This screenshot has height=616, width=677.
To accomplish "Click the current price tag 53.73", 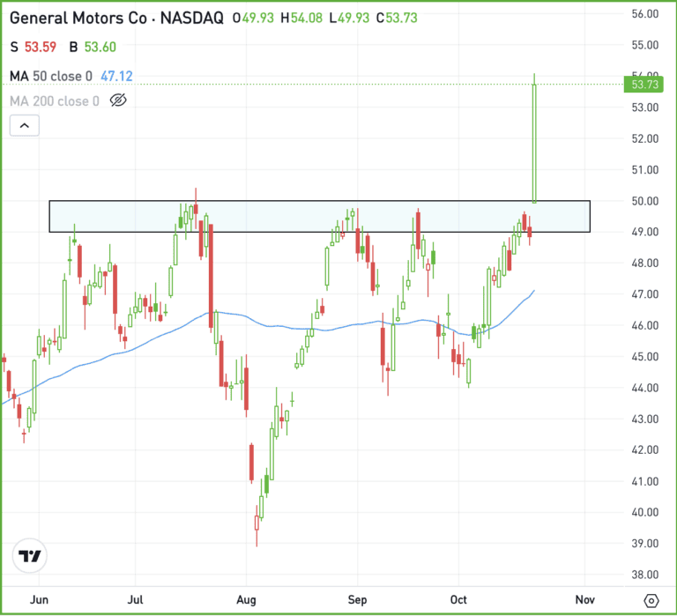I will point(644,85).
